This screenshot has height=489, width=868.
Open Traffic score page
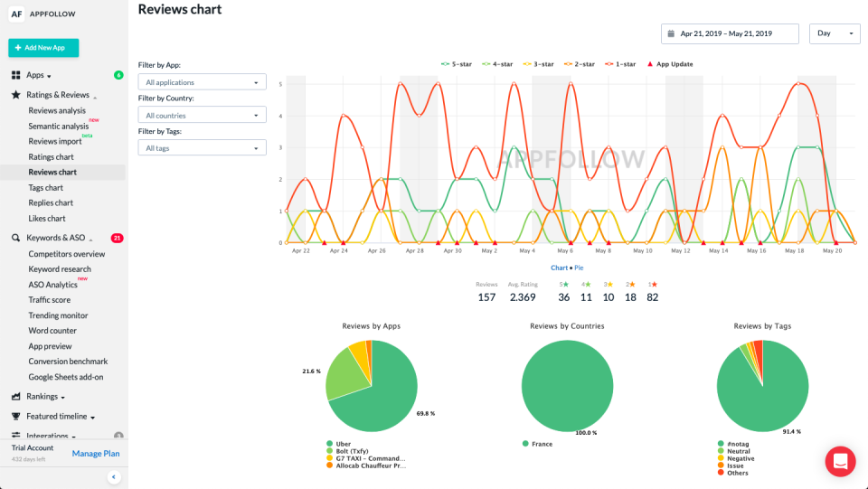49,300
